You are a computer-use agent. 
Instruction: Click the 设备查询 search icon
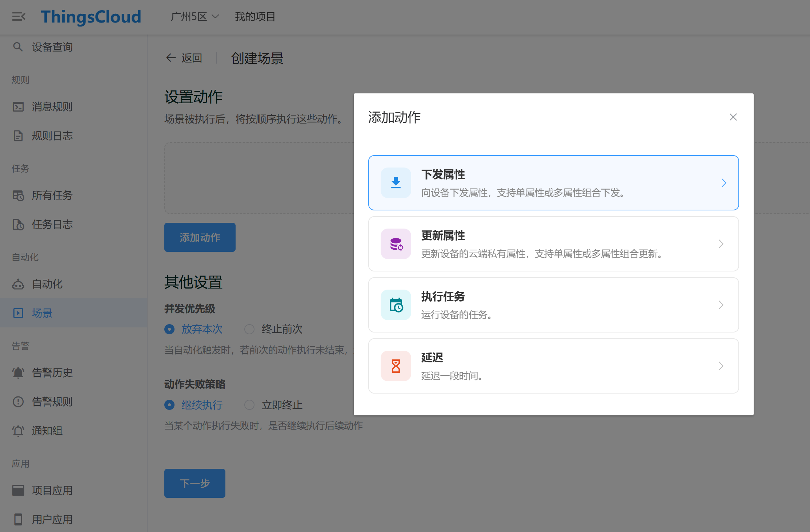tap(18, 47)
